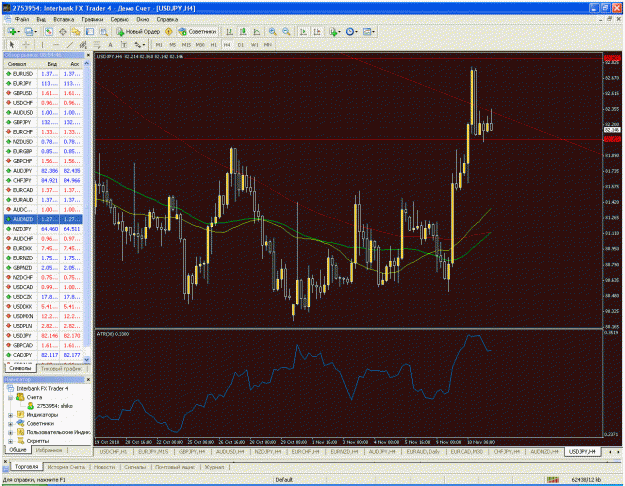Select the horizontal line drawing tool
Viewport: 625px width, 486px height.
coord(56,45)
